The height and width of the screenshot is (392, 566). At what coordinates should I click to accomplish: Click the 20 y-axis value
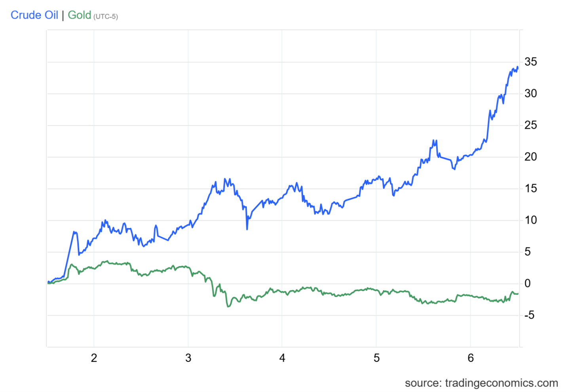tap(530, 157)
